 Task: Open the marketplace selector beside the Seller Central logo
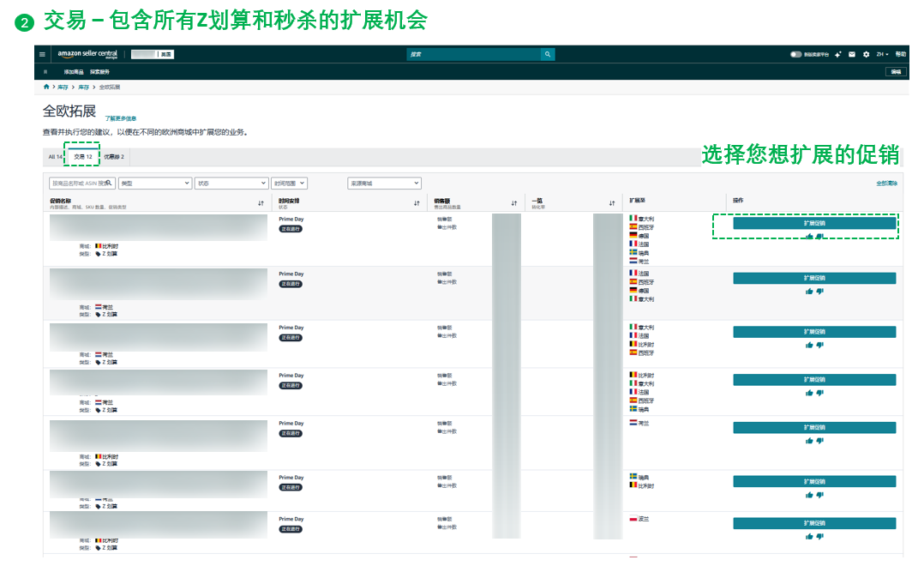click(x=152, y=54)
